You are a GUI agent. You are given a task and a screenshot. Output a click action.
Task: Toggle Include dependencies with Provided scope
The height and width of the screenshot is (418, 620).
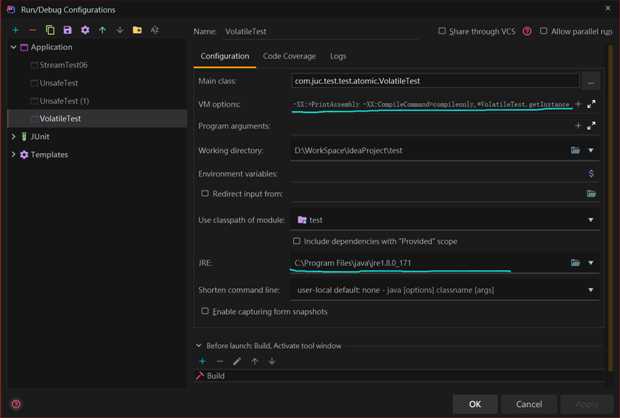[297, 241]
